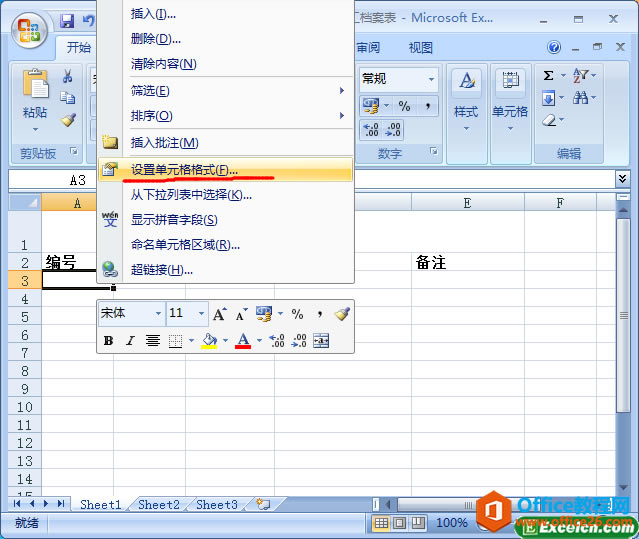Choose Insert Comment (插入批注) menu item
The height and width of the screenshot is (539, 639).
point(225,143)
